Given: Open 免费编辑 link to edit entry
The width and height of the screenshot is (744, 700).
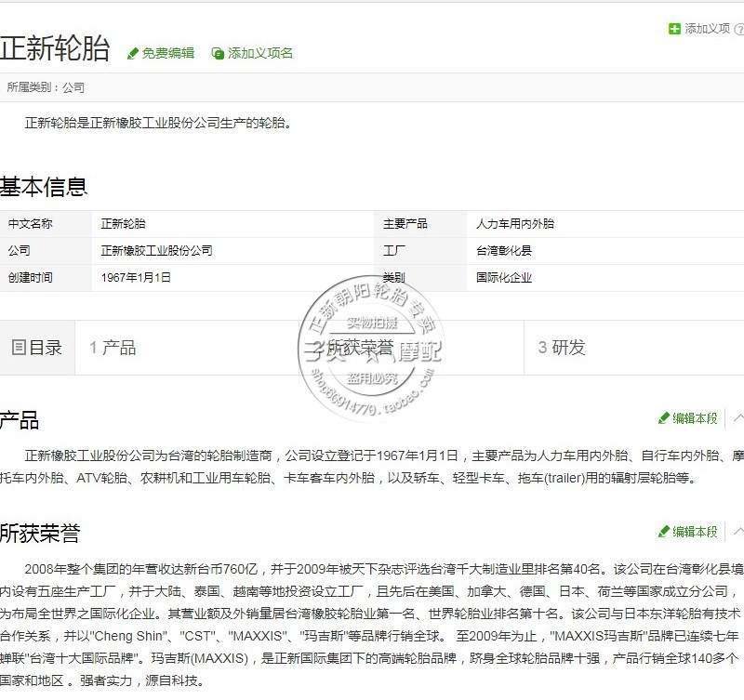Looking at the screenshot, I should coord(168,53).
